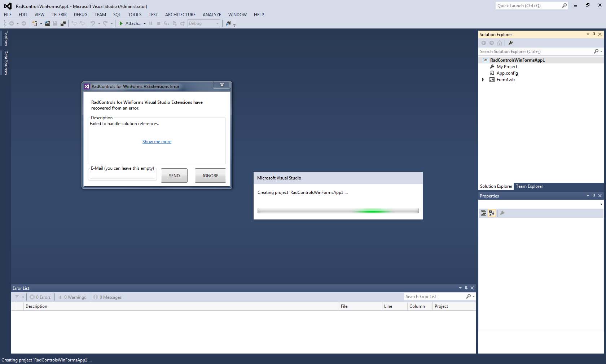Pin the Solution Explorer panel
The height and width of the screenshot is (364, 606).
[594, 34]
